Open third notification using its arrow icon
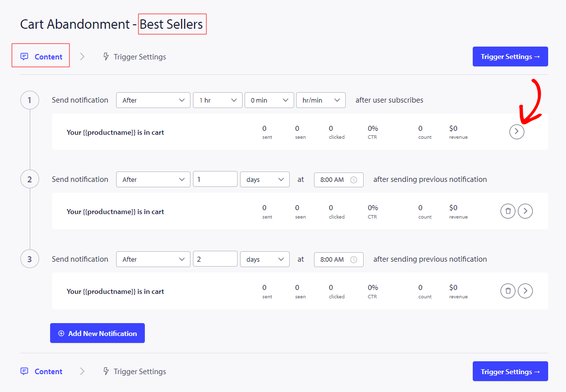The width and height of the screenshot is (566, 392). (525, 291)
